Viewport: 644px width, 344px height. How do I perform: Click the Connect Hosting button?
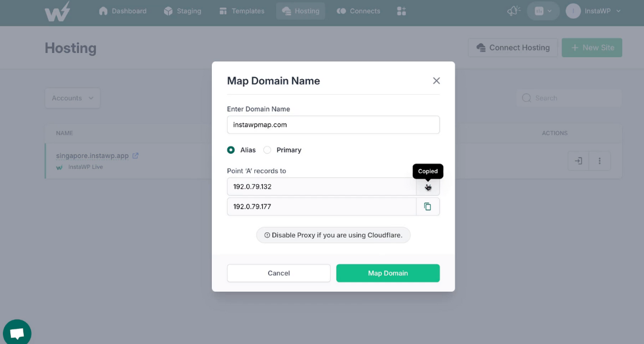tap(512, 48)
